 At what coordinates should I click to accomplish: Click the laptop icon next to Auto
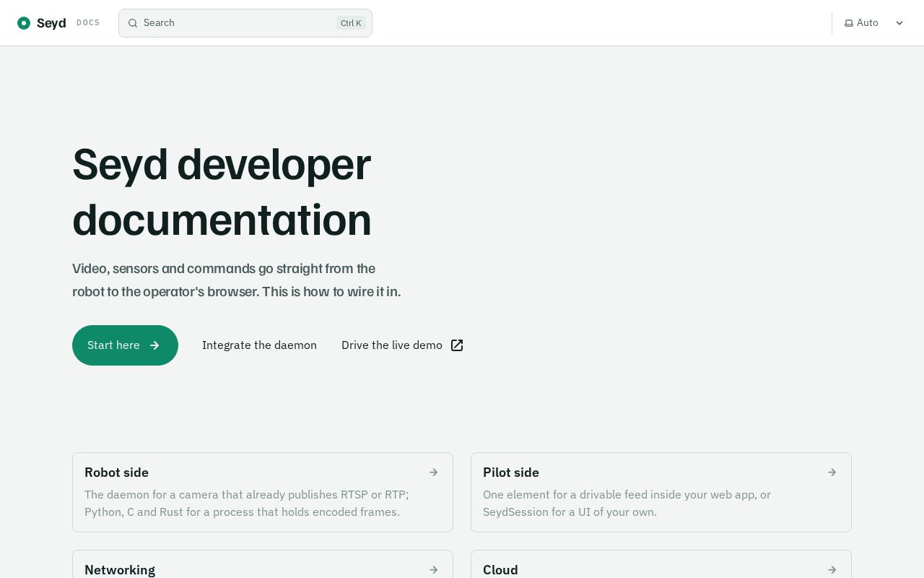tap(849, 23)
